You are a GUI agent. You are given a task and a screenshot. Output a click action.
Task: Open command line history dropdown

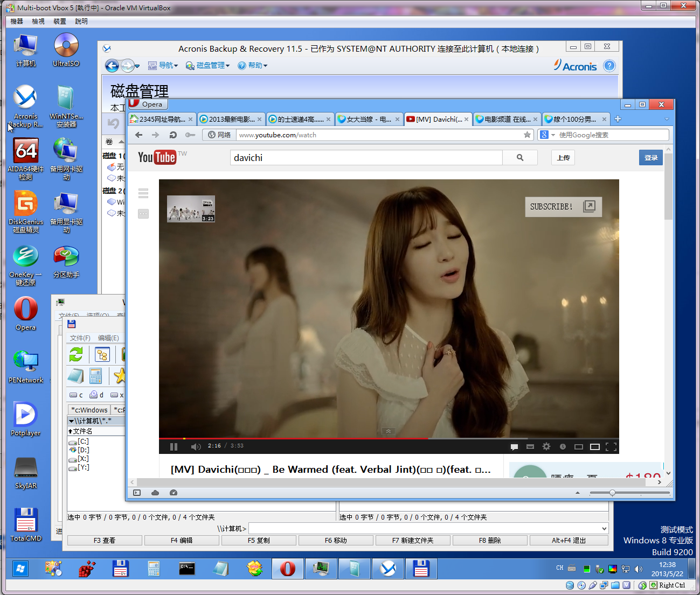click(604, 529)
